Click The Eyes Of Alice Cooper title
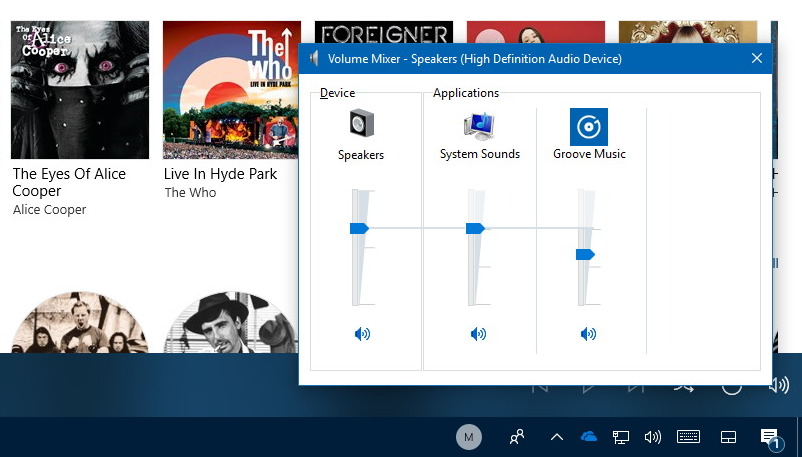Screen dimensions: 802x457 click(69, 182)
